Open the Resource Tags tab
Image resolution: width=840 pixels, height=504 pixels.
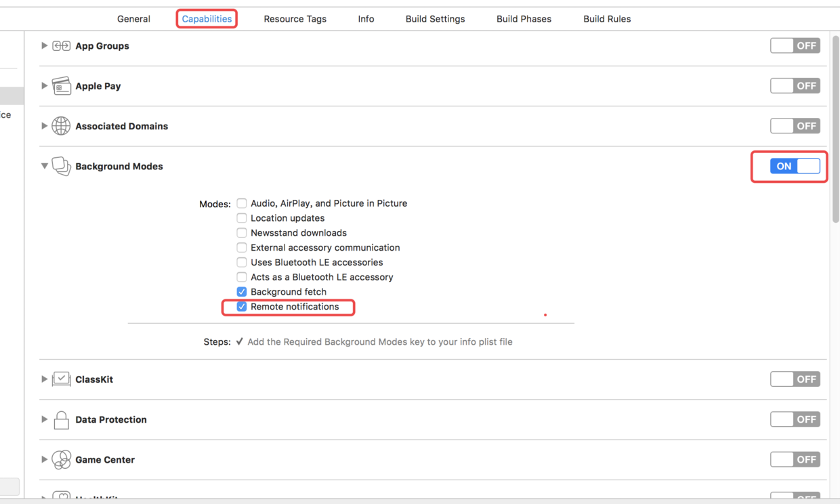pos(295,19)
